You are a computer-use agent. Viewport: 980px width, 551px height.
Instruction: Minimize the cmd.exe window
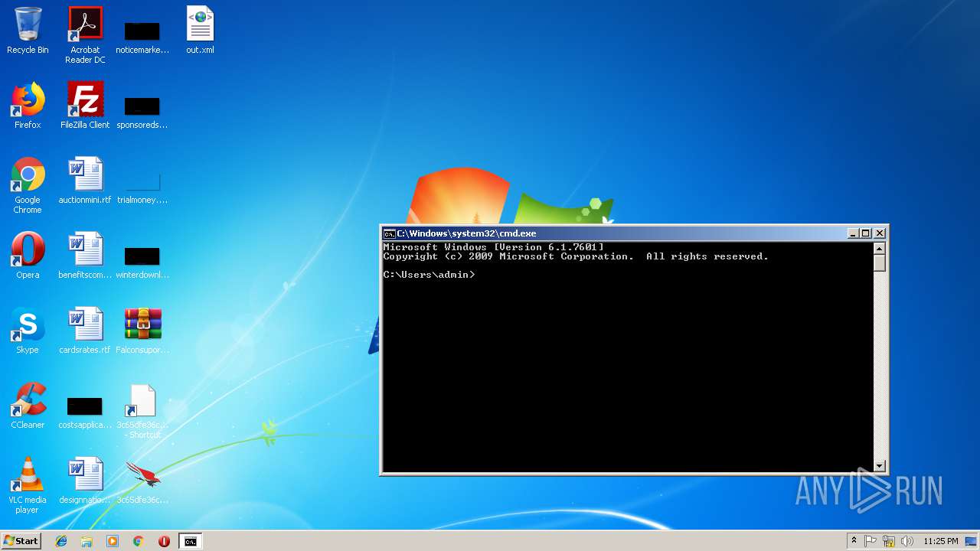click(x=853, y=233)
